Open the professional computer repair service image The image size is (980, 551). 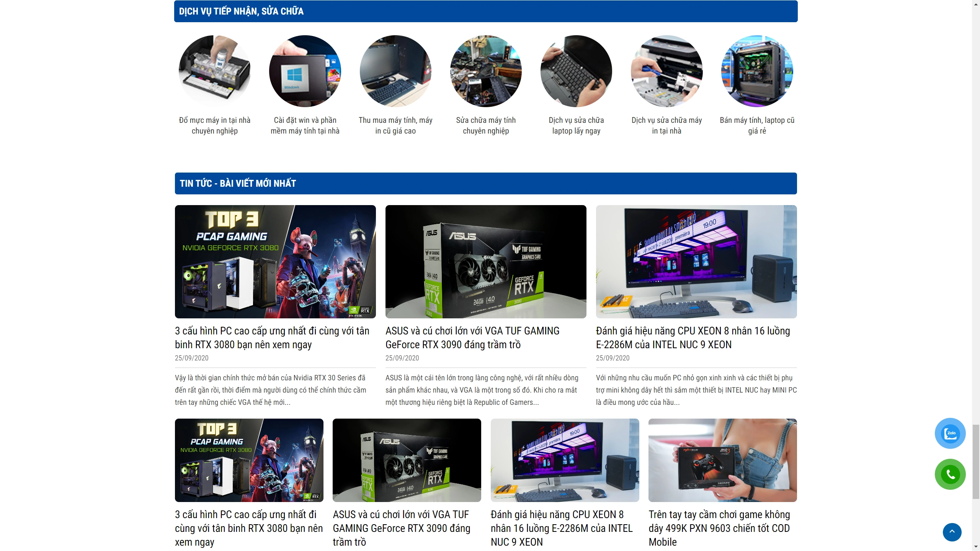coord(486,71)
